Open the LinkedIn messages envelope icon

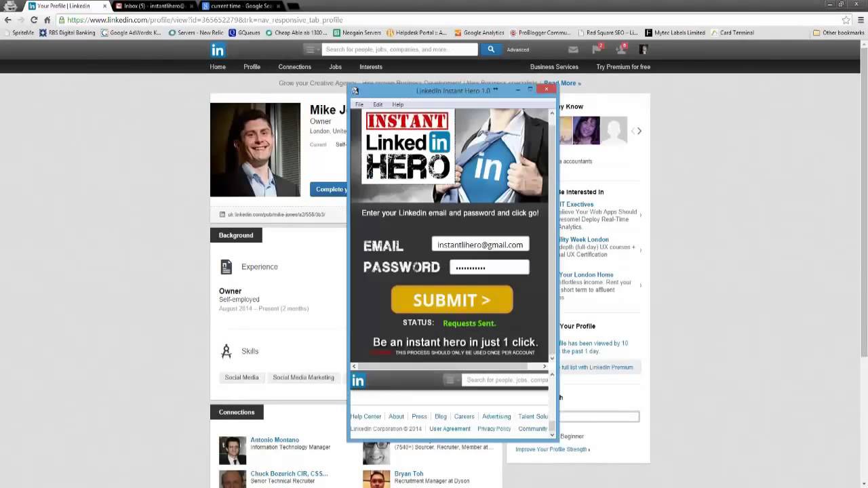click(573, 49)
